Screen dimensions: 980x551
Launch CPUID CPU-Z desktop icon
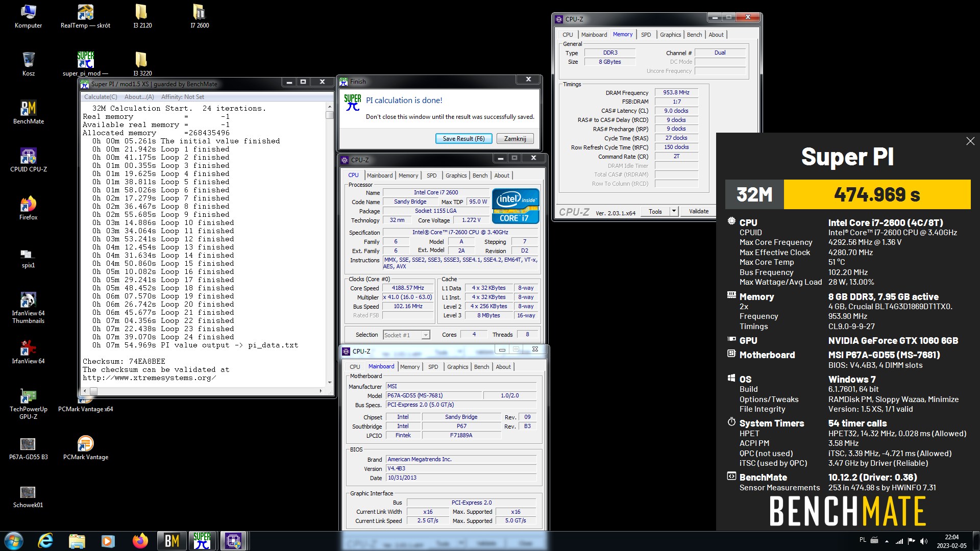[28, 161]
